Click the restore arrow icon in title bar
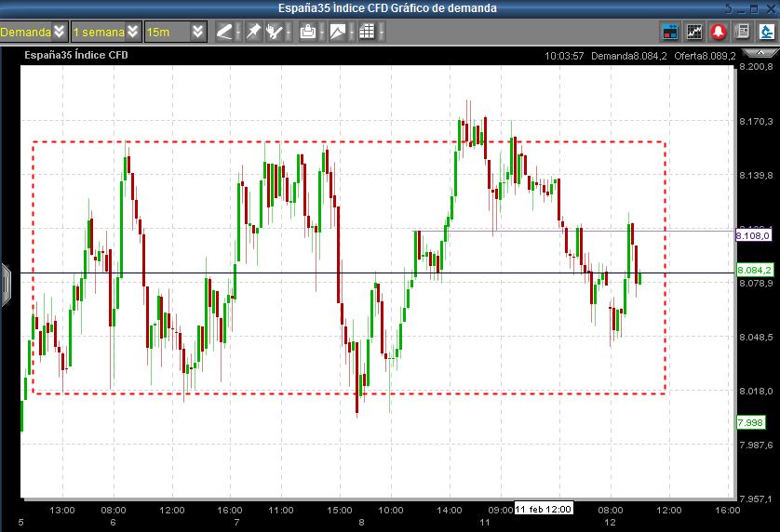The image size is (780, 532). (728, 8)
